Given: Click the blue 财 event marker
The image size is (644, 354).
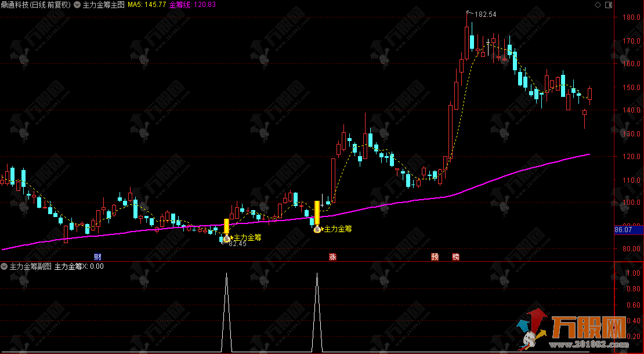Looking at the screenshot, I should tap(97, 257).
